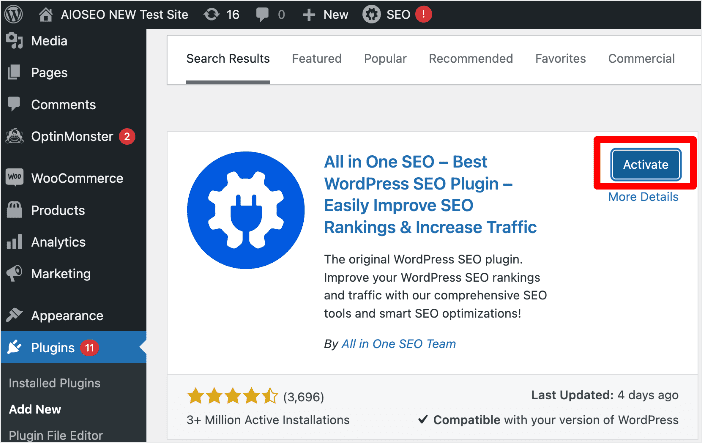Switch to the Favorites tab

pos(561,59)
